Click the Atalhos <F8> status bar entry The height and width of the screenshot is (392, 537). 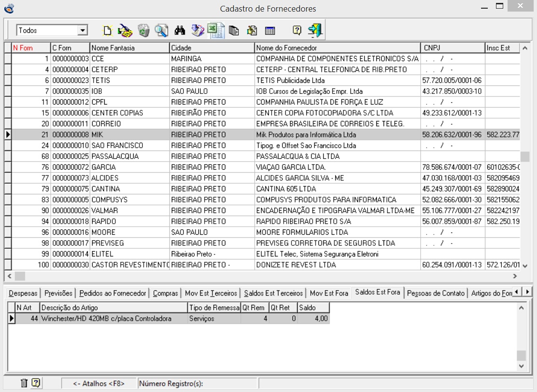point(98,383)
